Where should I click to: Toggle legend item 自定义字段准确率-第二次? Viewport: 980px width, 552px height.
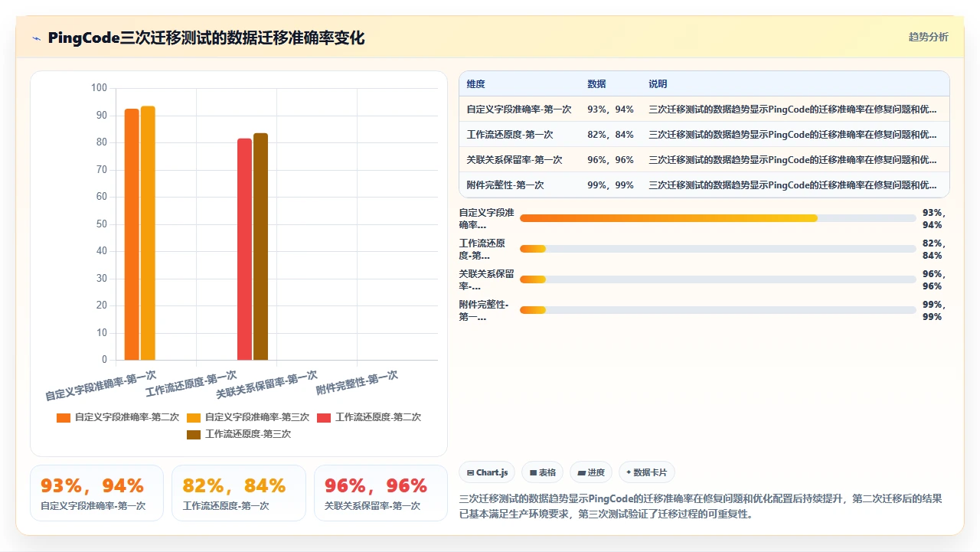pyautogui.click(x=118, y=417)
